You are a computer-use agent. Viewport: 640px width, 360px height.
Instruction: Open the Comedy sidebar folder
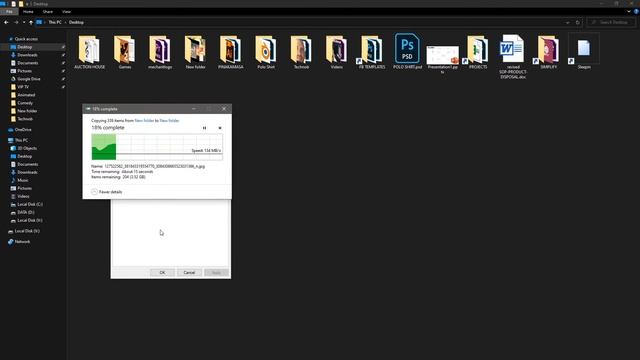point(25,103)
